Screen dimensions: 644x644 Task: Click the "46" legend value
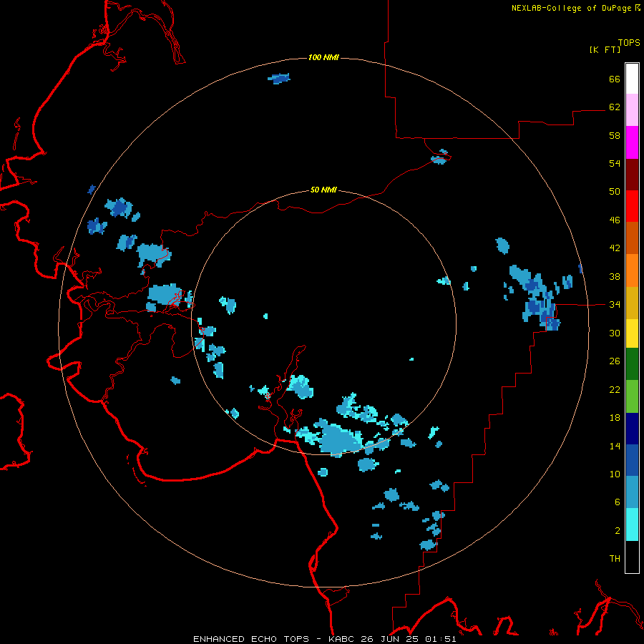(615, 220)
